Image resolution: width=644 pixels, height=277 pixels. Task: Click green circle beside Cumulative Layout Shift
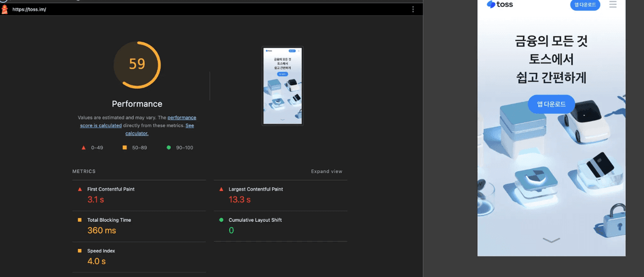click(221, 220)
